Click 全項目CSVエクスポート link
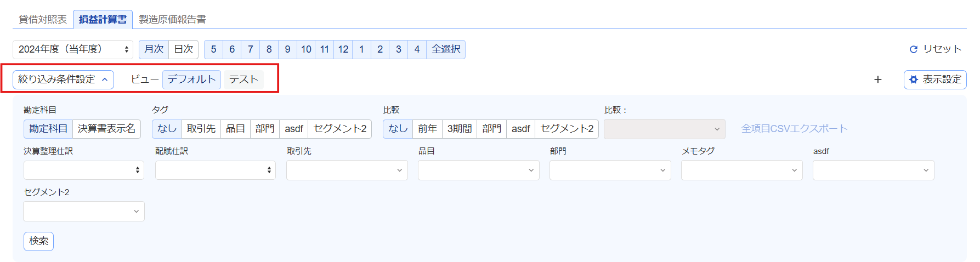 [x=795, y=129]
